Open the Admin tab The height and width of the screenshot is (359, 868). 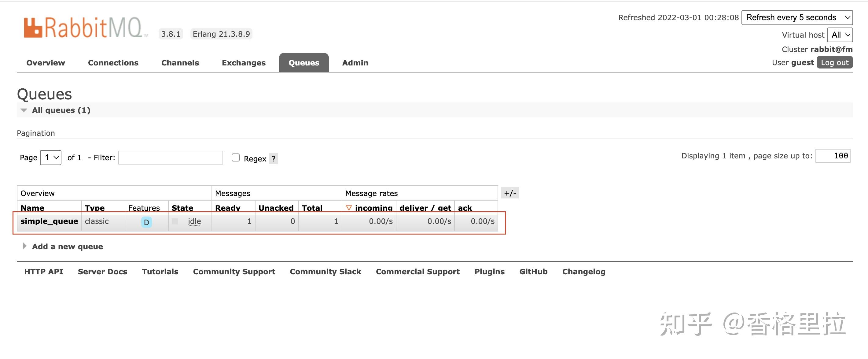coord(355,63)
